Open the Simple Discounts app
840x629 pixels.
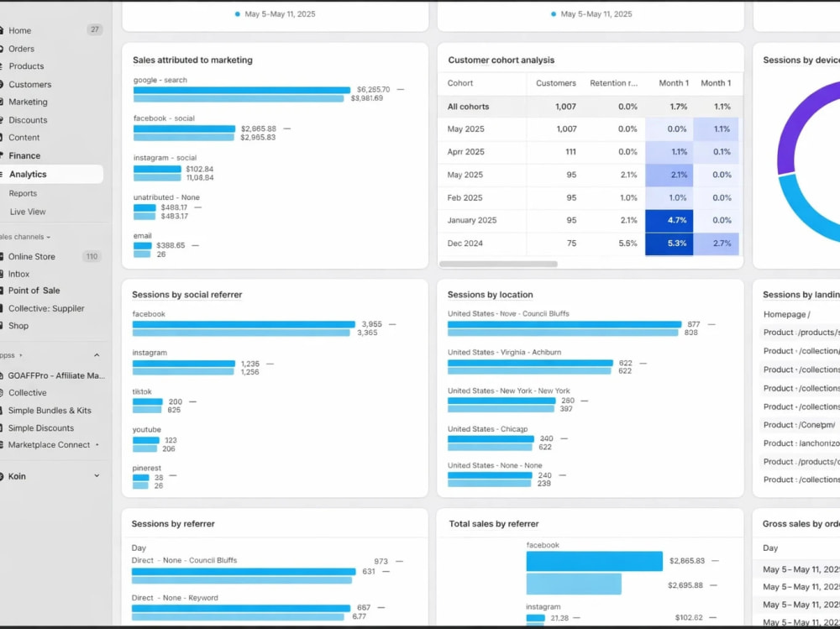(x=40, y=428)
